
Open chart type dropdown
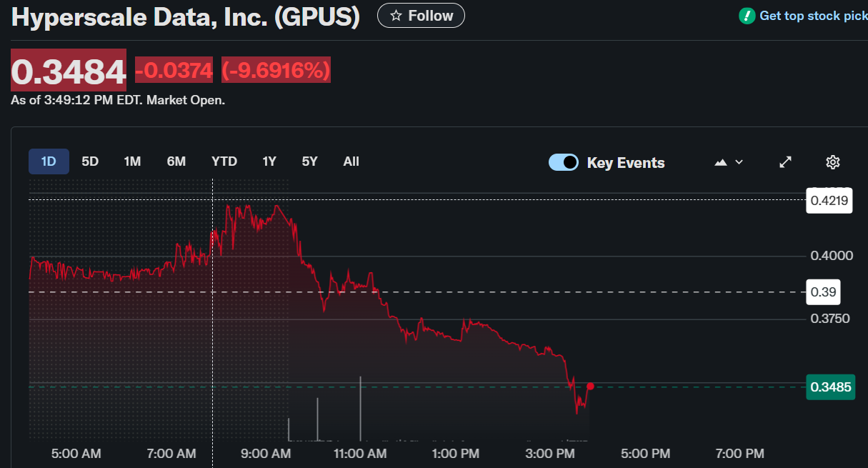[729, 162]
